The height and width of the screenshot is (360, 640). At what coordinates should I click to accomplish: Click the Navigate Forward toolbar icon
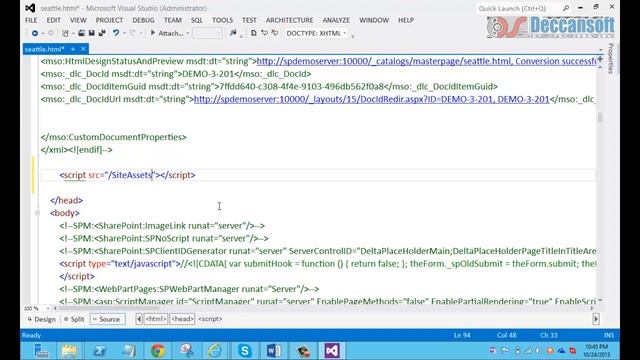pyautogui.click(x=51, y=33)
